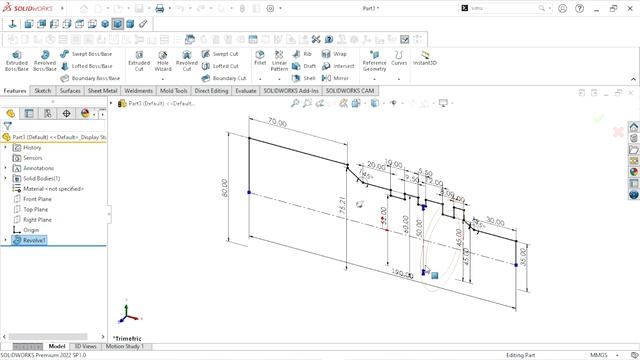The height and width of the screenshot is (360, 640).
Task: Open the Linear Pattern dropdown arrow
Action: (279, 79)
